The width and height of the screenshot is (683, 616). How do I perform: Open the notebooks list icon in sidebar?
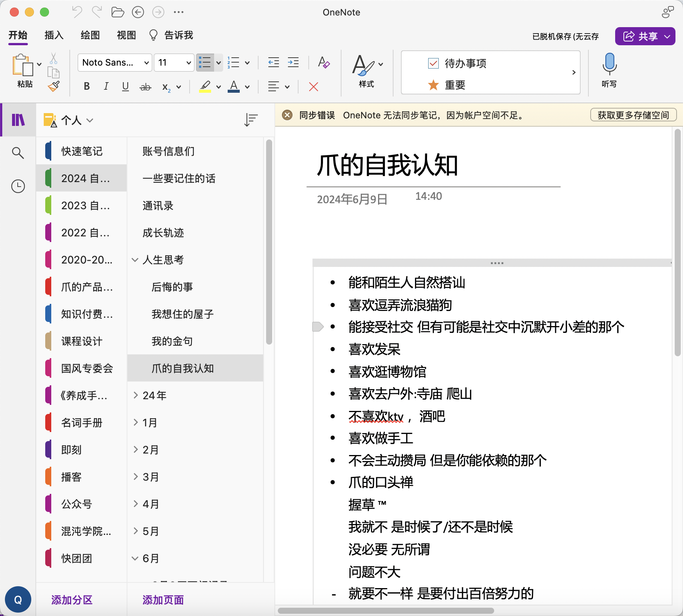[x=18, y=120]
